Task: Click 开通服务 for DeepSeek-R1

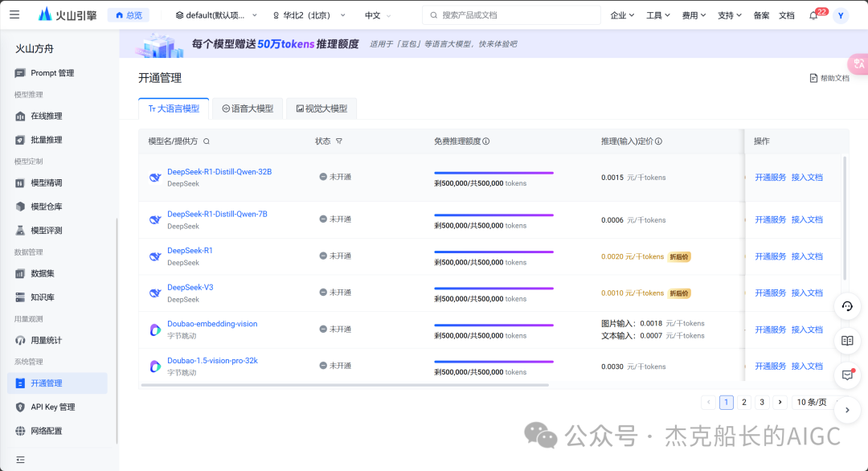Action: (x=770, y=257)
